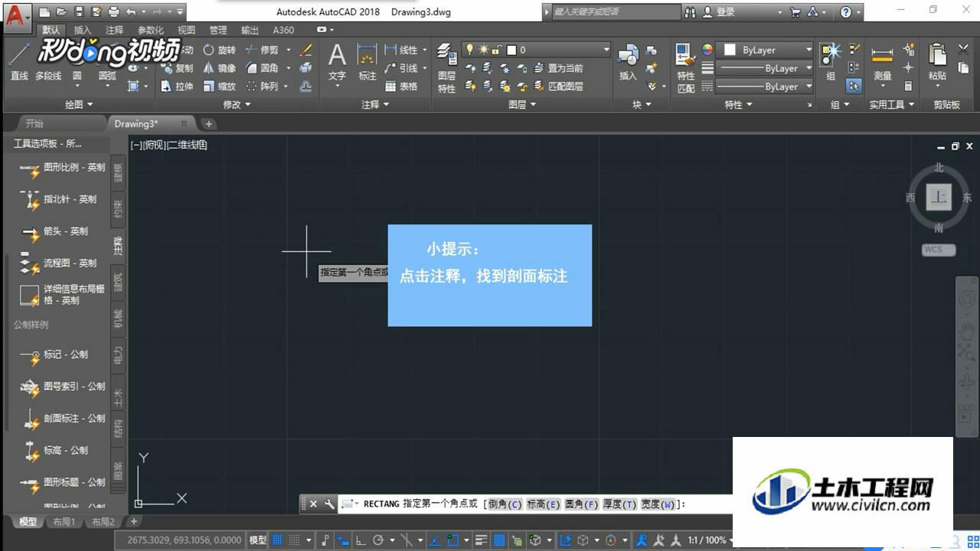Switch to Layout1 (布局1) tab

pyautogui.click(x=64, y=521)
